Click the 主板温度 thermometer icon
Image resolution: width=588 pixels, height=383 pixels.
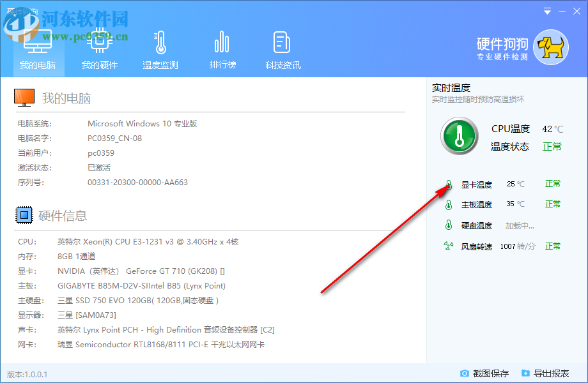[x=449, y=204]
